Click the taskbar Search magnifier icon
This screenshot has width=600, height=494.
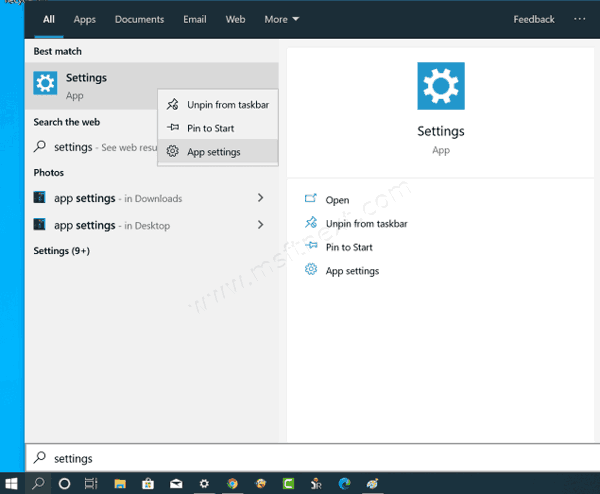coord(38,483)
